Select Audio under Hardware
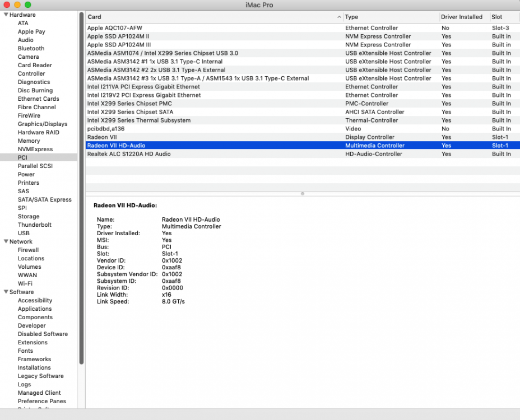 coord(26,40)
